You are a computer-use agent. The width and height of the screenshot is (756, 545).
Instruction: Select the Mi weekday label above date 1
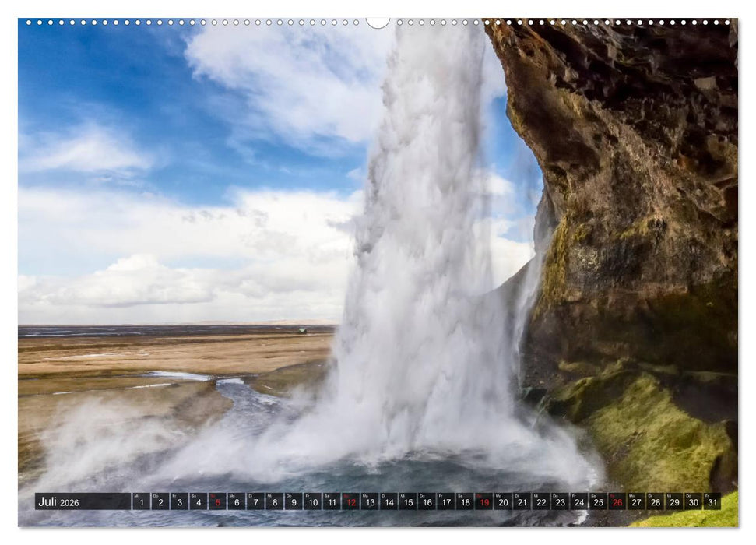[136, 494]
